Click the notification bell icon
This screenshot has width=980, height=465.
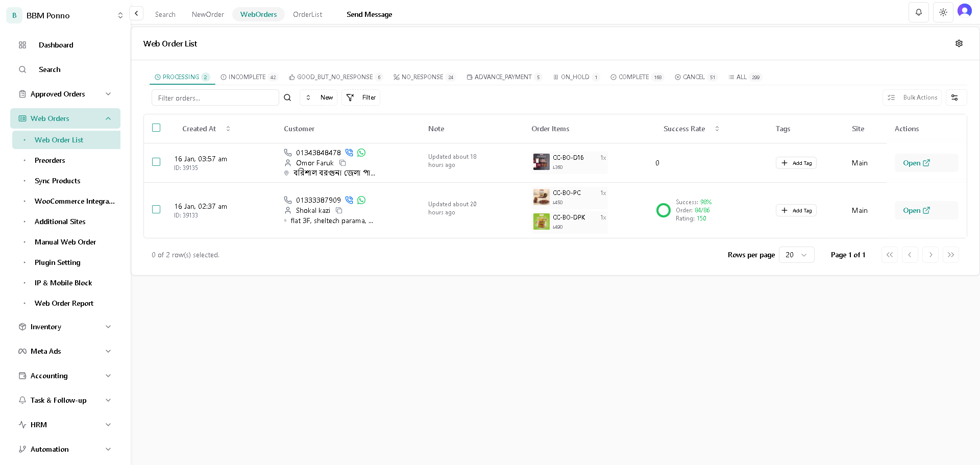(x=918, y=12)
